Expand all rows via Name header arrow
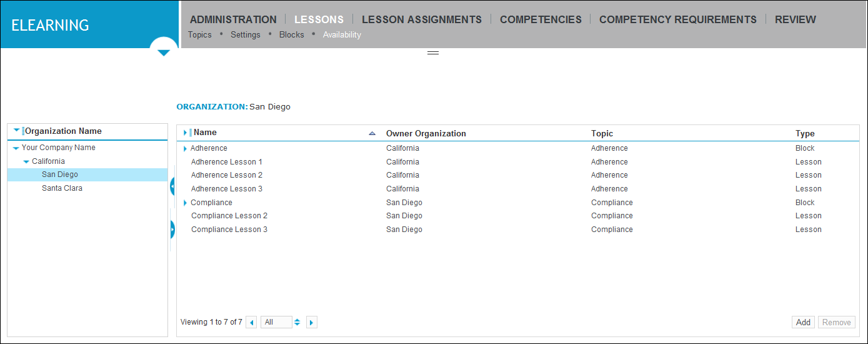Viewport: 868px width, 344px height. tap(186, 133)
